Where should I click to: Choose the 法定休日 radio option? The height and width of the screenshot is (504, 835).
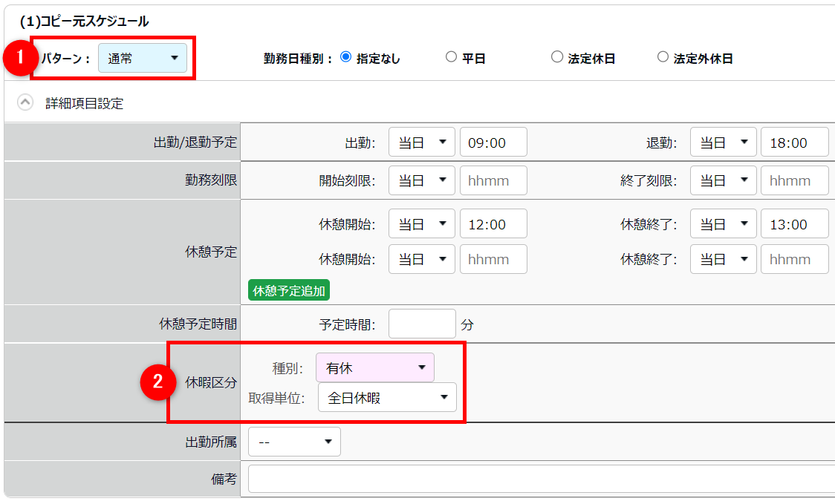pyautogui.click(x=557, y=57)
